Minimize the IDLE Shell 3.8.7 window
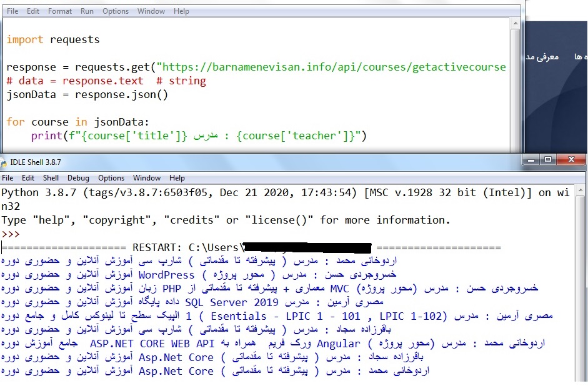Image resolution: width=588 pixels, height=386 pixels. pyautogui.click(x=531, y=161)
